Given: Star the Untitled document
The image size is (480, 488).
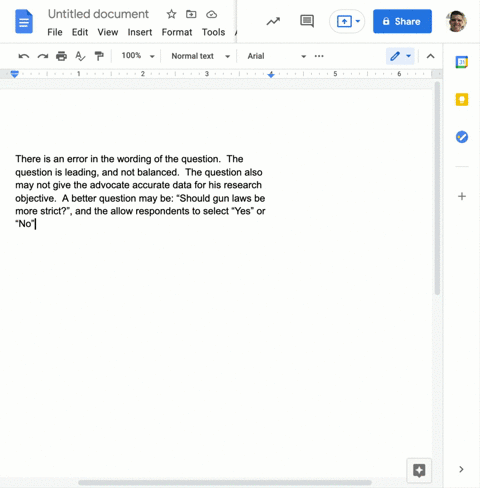Looking at the screenshot, I should click(171, 14).
